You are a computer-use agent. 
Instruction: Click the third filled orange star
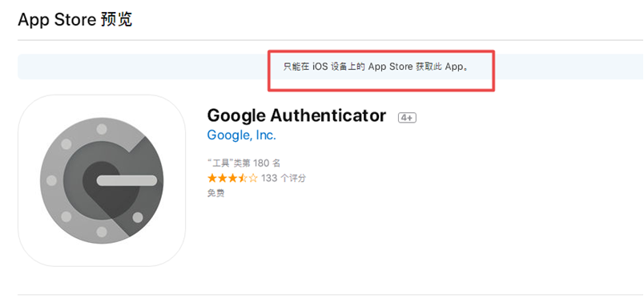232,178
